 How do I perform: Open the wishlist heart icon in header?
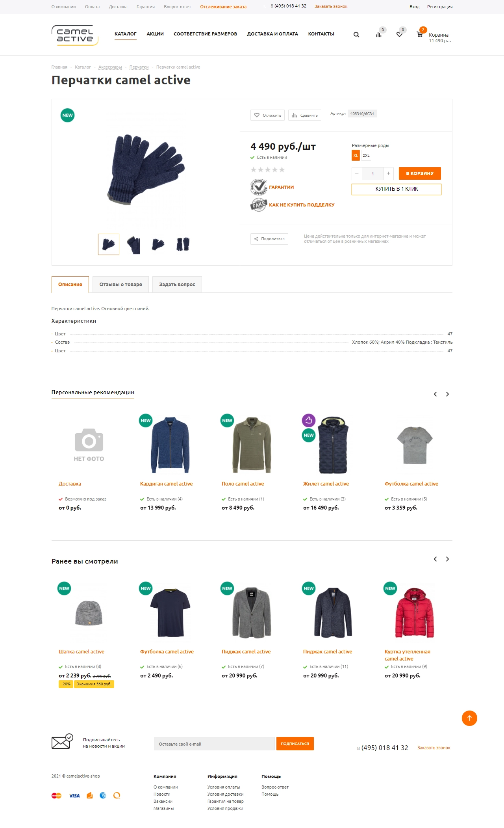[399, 35]
